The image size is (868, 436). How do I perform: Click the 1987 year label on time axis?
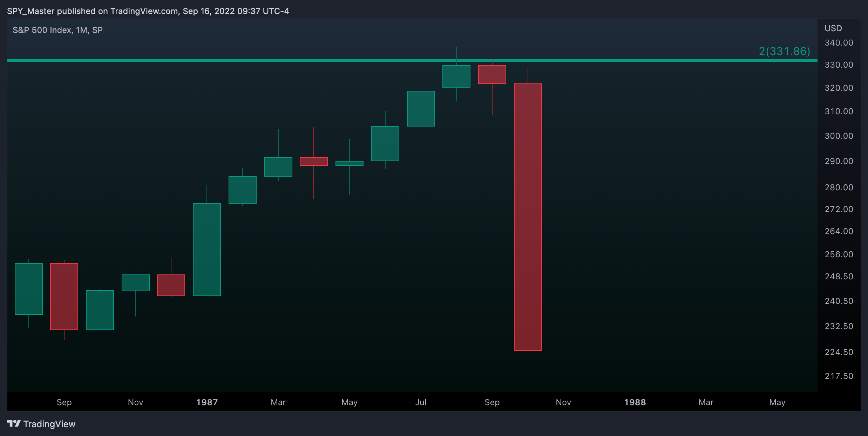(x=207, y=402)
